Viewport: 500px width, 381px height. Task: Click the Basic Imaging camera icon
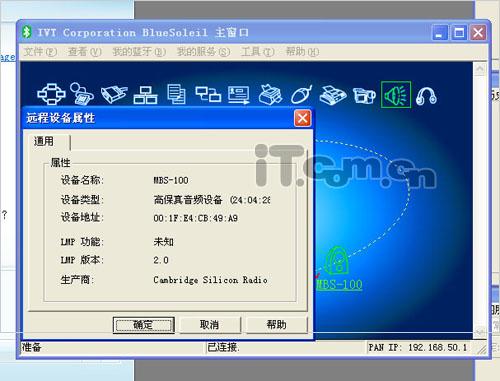pos(364,95)
